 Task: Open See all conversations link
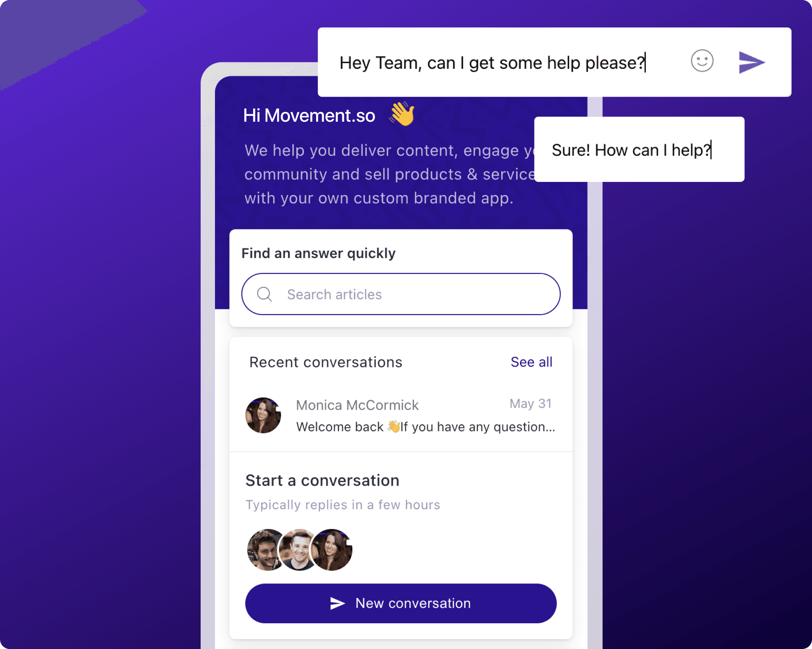(532, 362)
